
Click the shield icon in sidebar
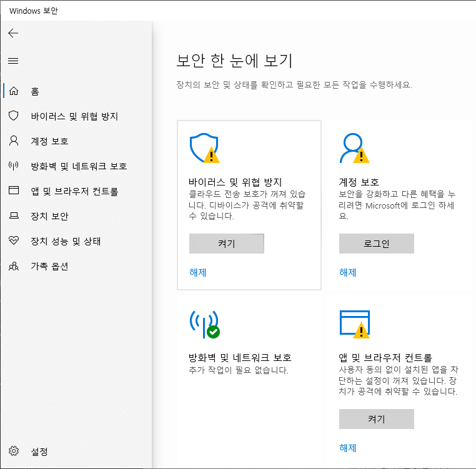coord(14,116)
